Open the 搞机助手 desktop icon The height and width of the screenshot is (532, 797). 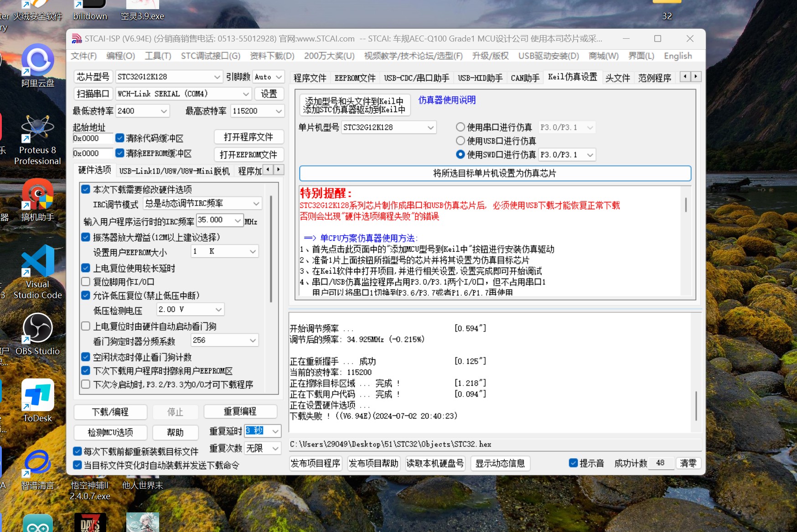coord(38,200)
